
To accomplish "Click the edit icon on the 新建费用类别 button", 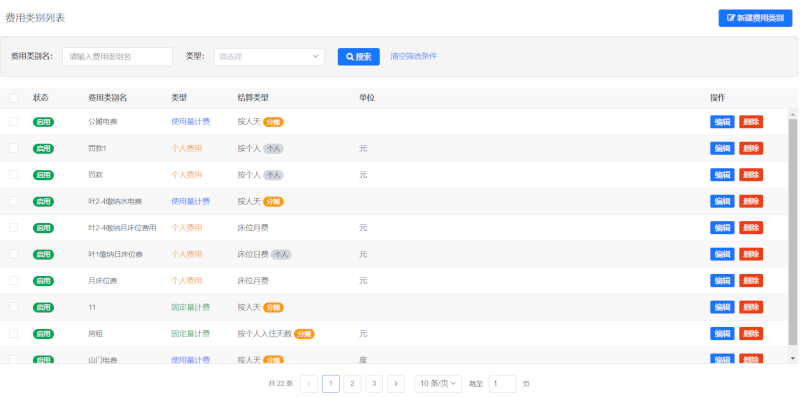I will point(731,18).
